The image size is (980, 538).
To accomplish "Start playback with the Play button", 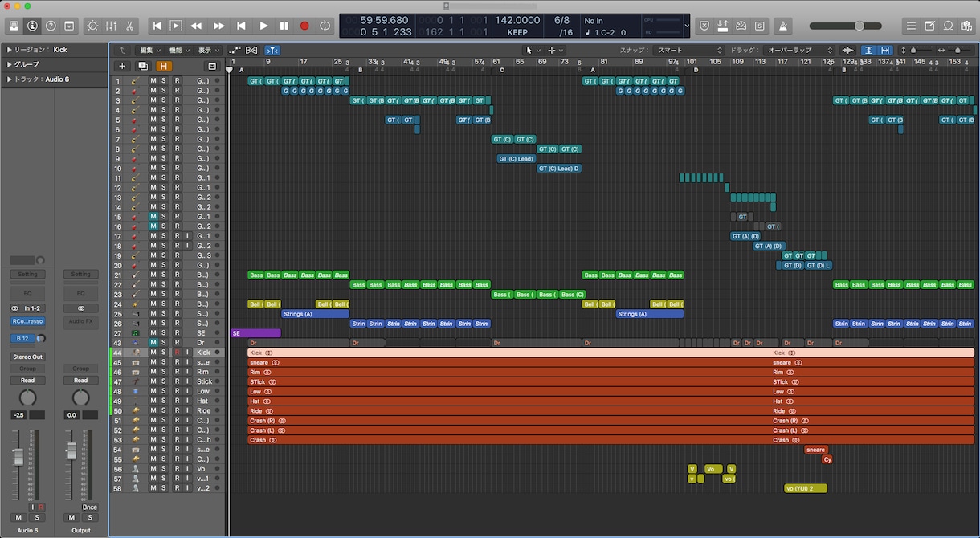I will point(263,26).
